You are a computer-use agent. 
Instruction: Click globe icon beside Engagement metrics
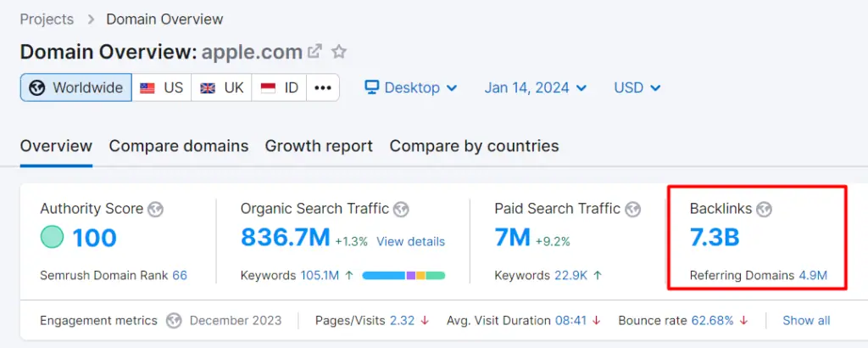[175, 321]
